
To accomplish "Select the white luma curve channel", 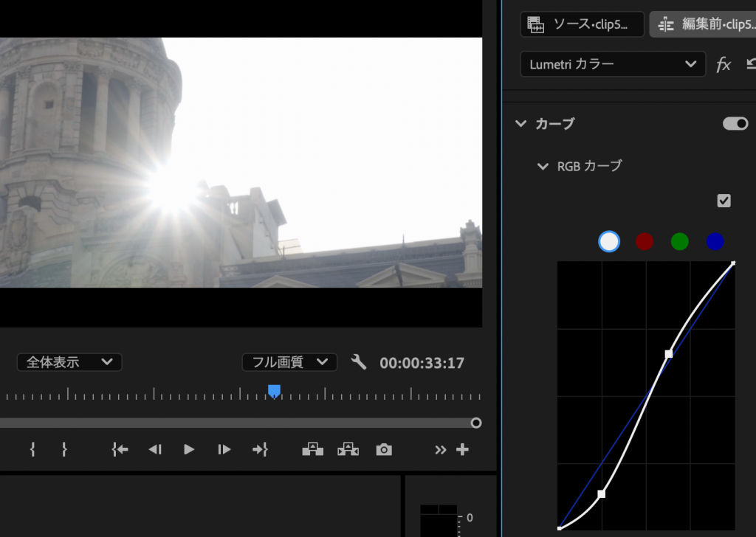I will [609, 241].
